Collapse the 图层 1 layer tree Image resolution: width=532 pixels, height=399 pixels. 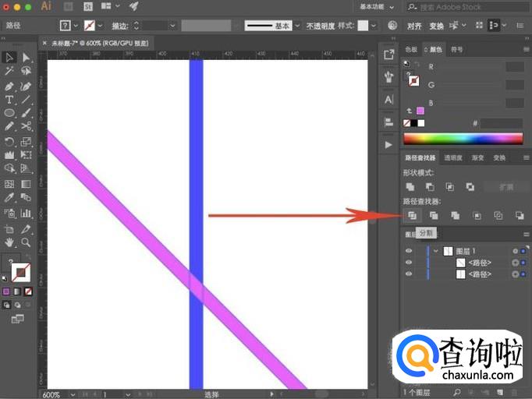436,251
